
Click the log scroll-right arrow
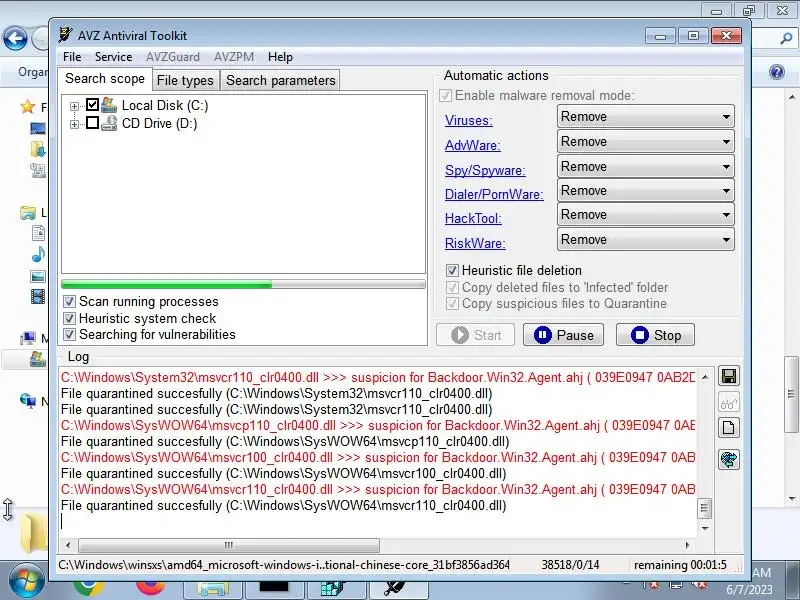(x=687, y=545)
